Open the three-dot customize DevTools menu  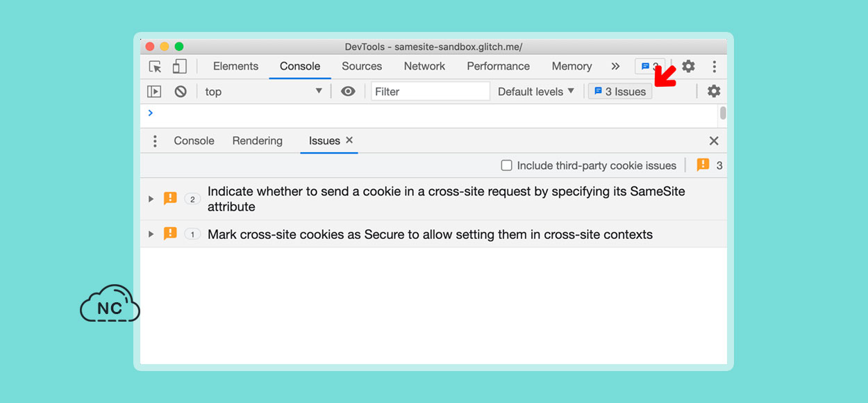pos(714,67)
